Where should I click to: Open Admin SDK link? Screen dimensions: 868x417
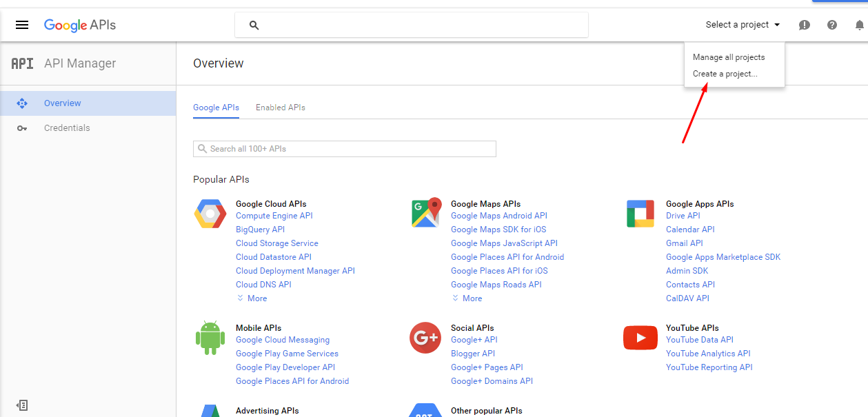pyautogui.click(x=687, y=271)
